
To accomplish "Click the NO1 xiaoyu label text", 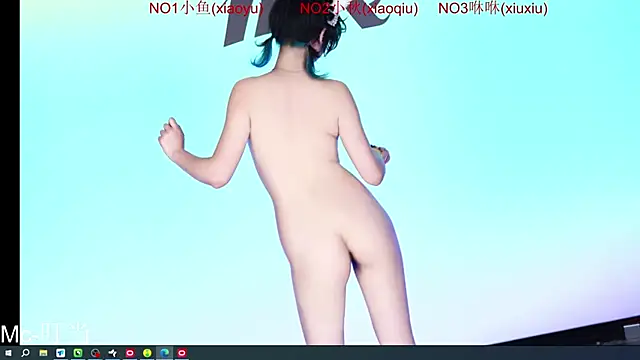I will 206,8.
